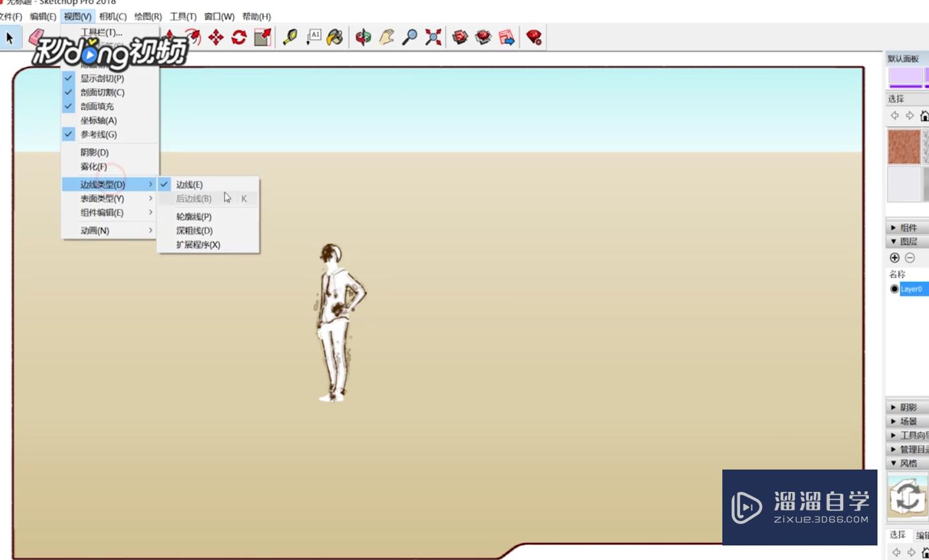Select the brick red material swatch
This screenshot has height=560, width=929.
coord(904,146)
